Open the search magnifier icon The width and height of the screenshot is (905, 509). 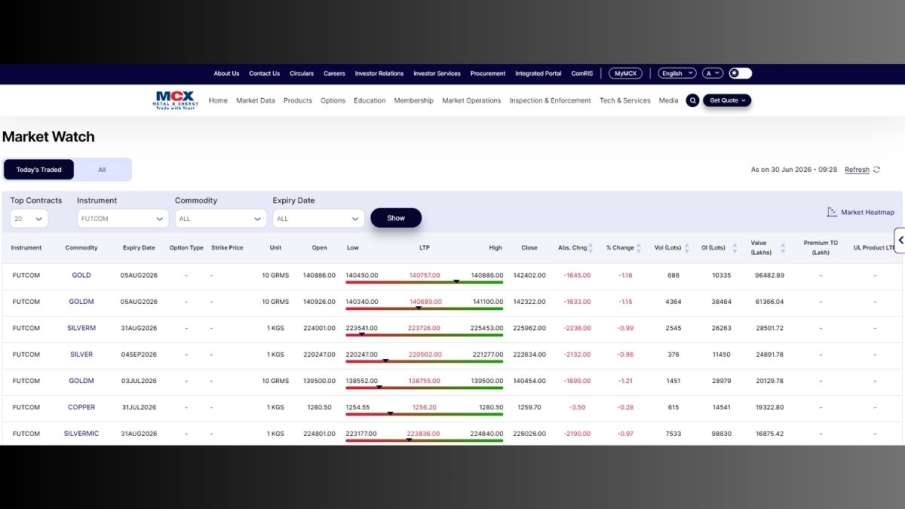tap(693, 100)
